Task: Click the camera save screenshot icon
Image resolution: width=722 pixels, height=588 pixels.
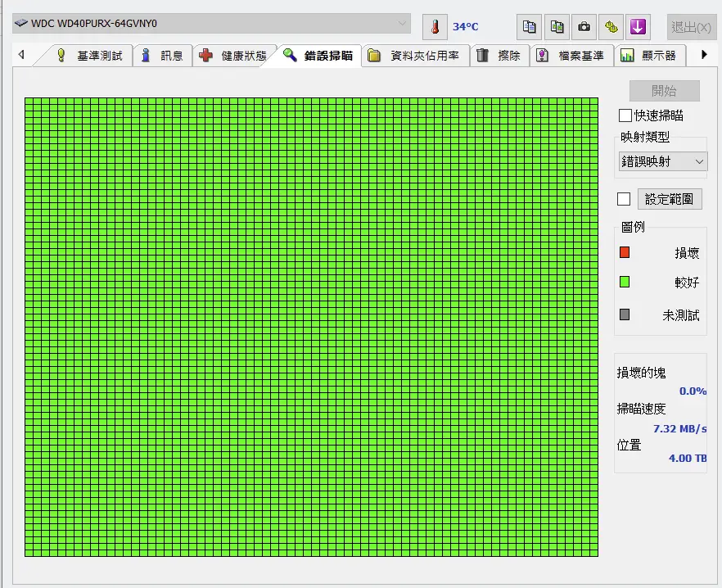Action: [x=584, y=26]
